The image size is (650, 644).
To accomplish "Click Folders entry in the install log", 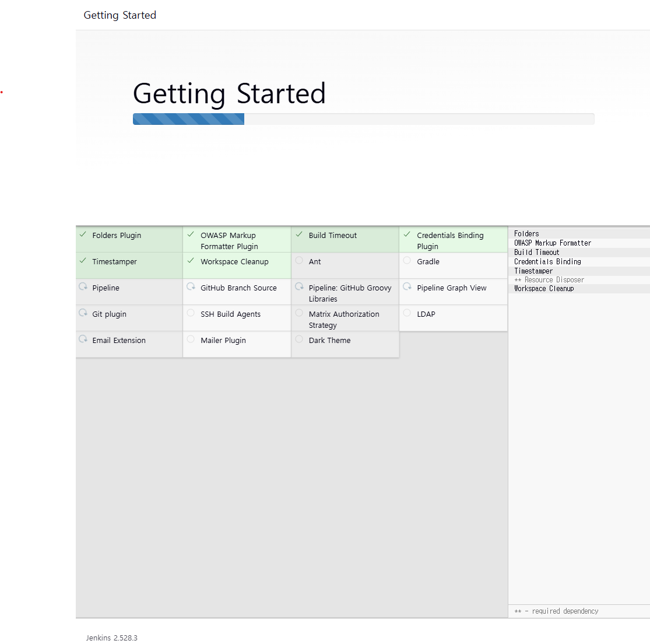I will [x=526, y=233].
